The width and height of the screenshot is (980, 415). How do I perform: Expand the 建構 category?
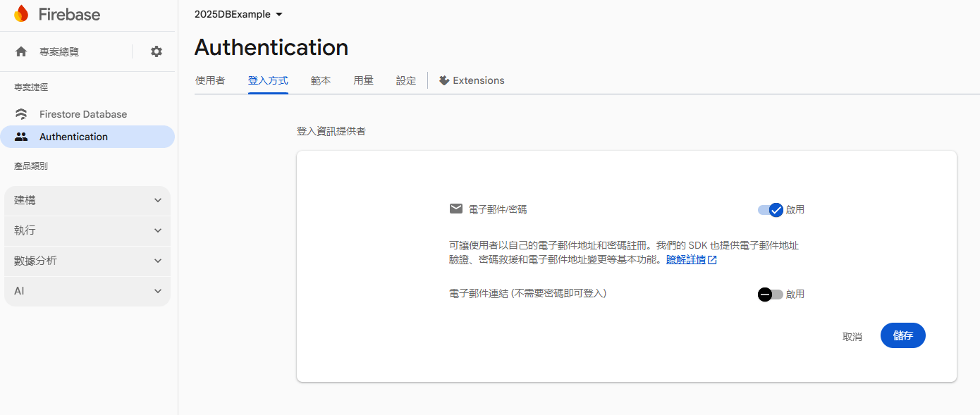coord(87,200)
